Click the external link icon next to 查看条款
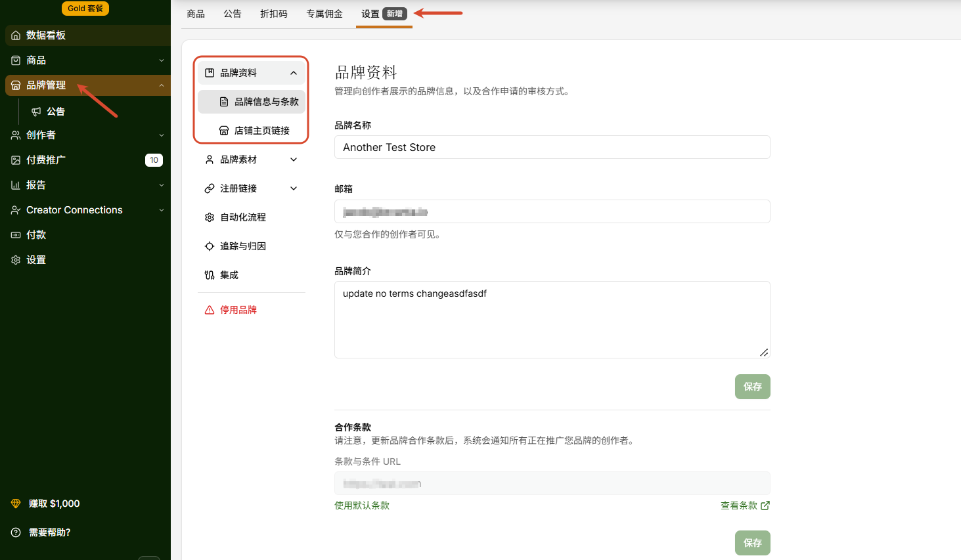Screen dimensions: 961x560 765,506
